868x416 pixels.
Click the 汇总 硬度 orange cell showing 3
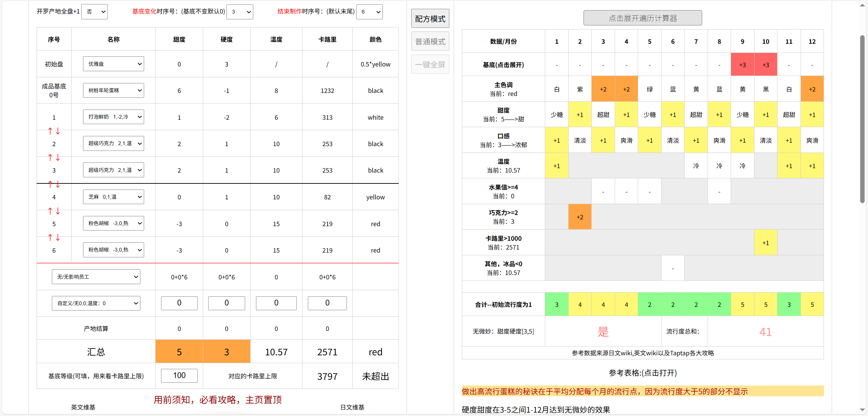[x=226, y=352]
